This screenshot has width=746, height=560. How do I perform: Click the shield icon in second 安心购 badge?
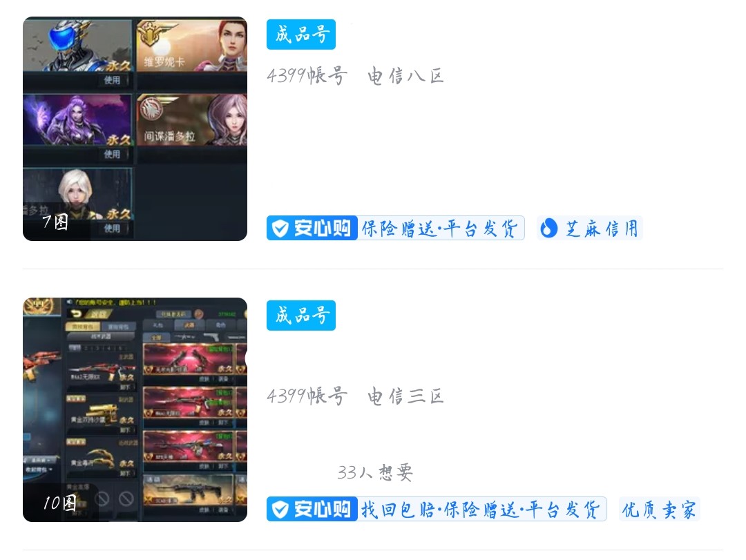coord(280,509)
